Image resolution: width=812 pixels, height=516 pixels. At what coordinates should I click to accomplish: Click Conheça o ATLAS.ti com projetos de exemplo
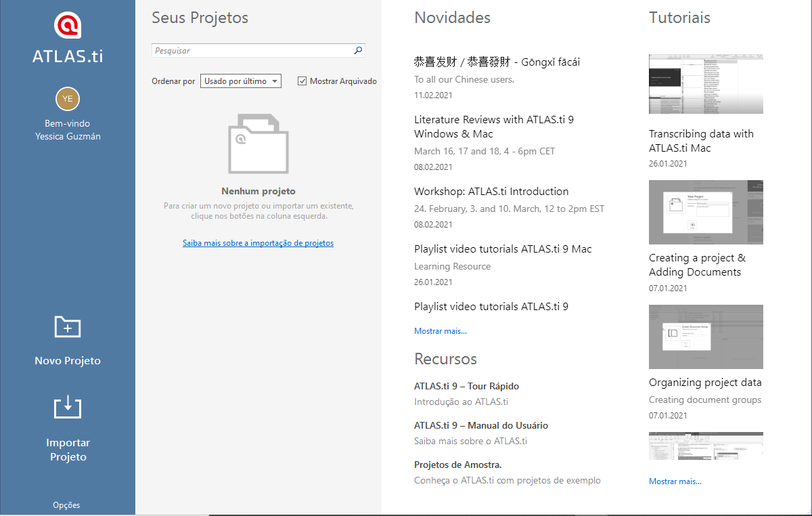point(507,481)
